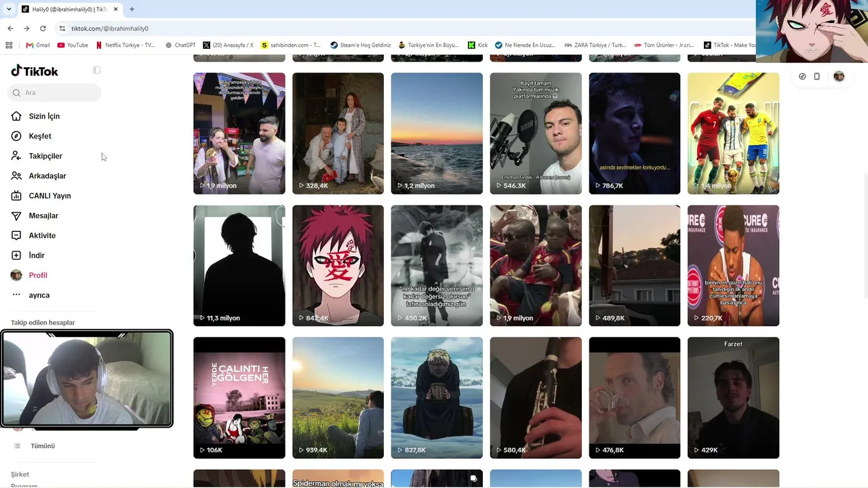Open the Aktivite notifications
The width and height of the screenshot is (868, 488).
(42, 235)
